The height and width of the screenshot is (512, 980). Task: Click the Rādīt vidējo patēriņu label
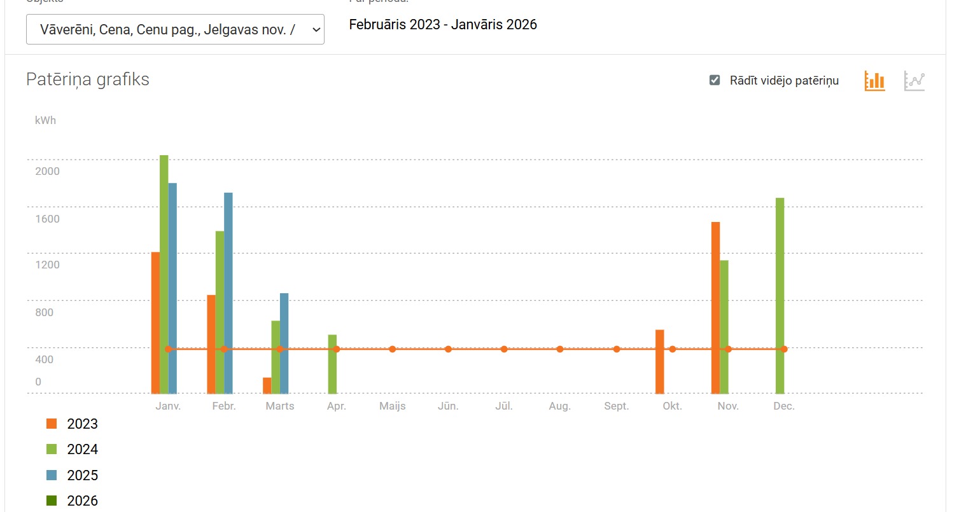(x=784, y=81)
